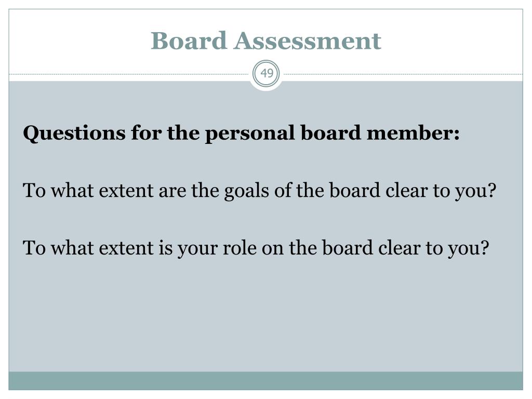Click the empty gray area below the questions
532x399 pixels.
point(265,315)
